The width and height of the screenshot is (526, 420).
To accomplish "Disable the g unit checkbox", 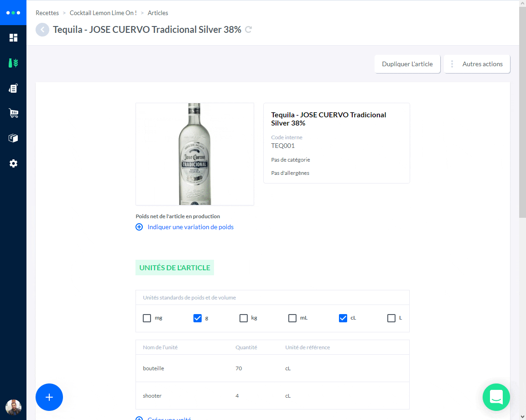I will pos(197,318).
